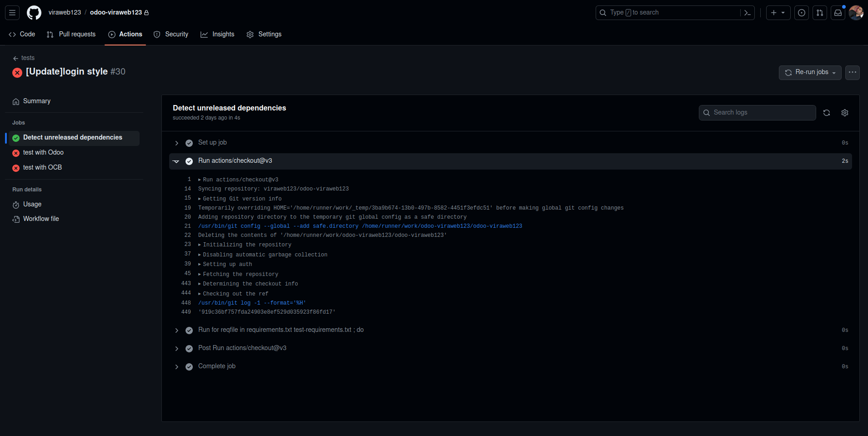This screenshot has height=436, width=868.
Task: Open the hamburger navigation menu
Action: tap(12, 13)
